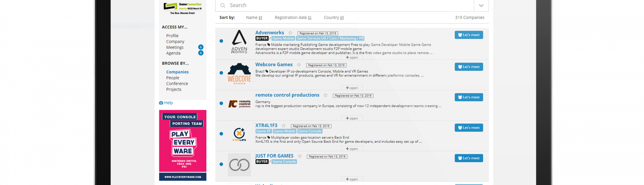Click the blue dot beside Advenworks

[221, 41]
